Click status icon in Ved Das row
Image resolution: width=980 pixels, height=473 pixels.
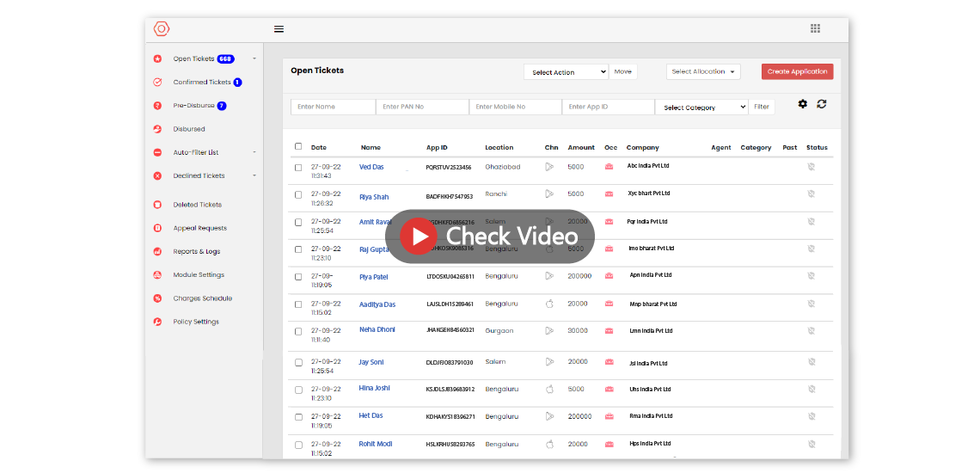click(x=812, y=167)
